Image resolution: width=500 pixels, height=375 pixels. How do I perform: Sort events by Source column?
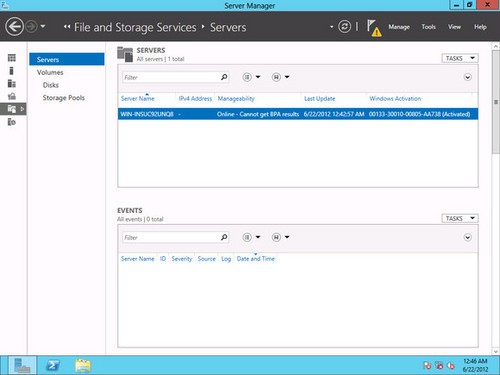pos(206,259)
